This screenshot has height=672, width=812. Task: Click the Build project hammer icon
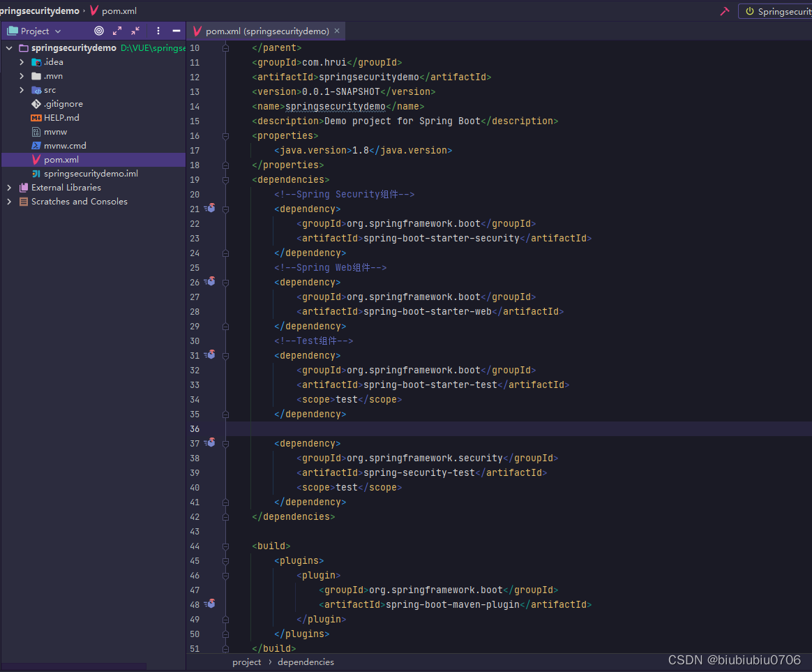coord(725,11)
